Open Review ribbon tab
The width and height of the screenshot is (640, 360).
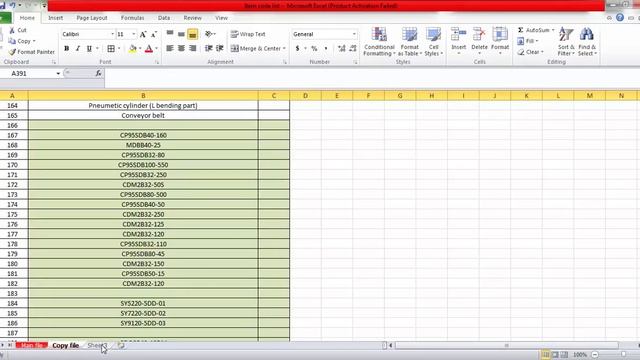coord(192,18)
